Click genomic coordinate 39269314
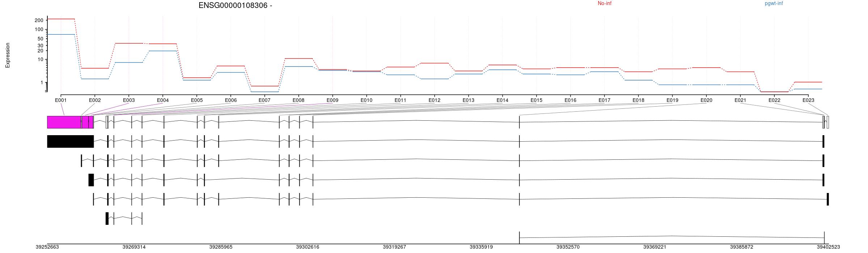The image size is (868, 253). point(134,247)
